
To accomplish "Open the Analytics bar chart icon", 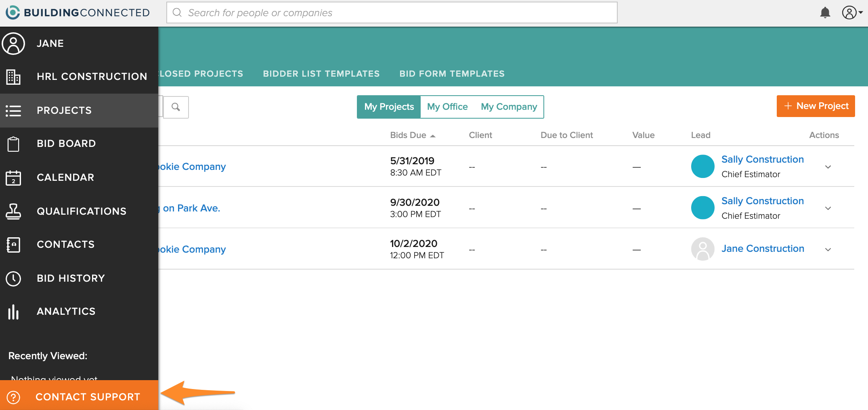I will click(13, 312).
